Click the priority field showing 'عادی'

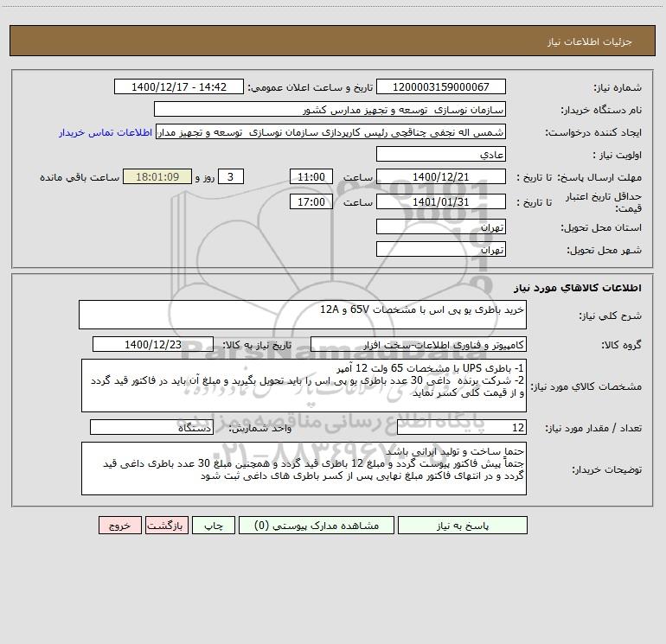click(x=441, y=154)
